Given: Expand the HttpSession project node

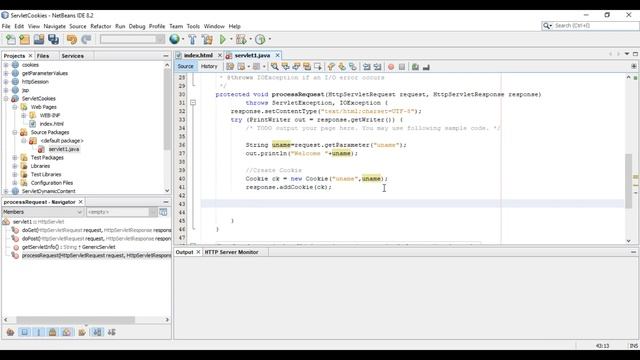Looking at the screenshot, I should point(6,82).
